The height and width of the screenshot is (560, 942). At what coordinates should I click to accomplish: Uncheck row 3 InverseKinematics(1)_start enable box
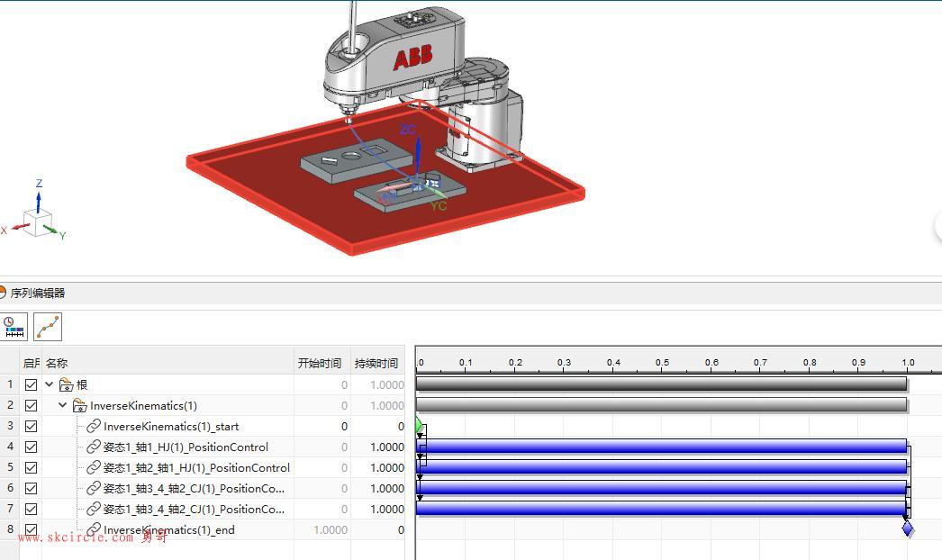coord(32,427)
